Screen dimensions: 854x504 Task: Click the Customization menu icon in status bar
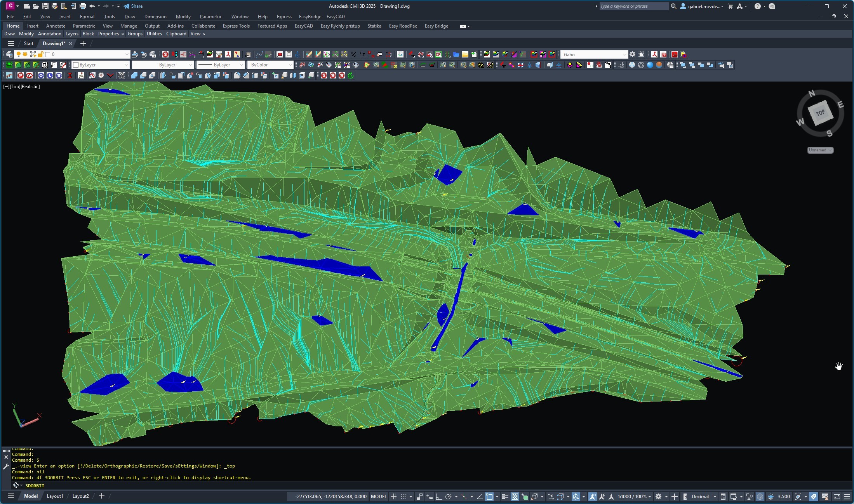coord(847,496)
